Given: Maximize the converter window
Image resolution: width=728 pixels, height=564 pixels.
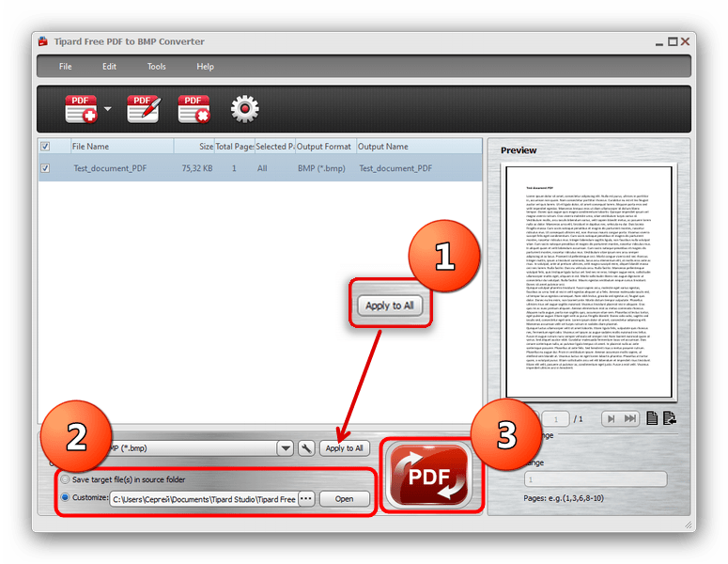Looking at the screenshot, I should pos(673,41).
